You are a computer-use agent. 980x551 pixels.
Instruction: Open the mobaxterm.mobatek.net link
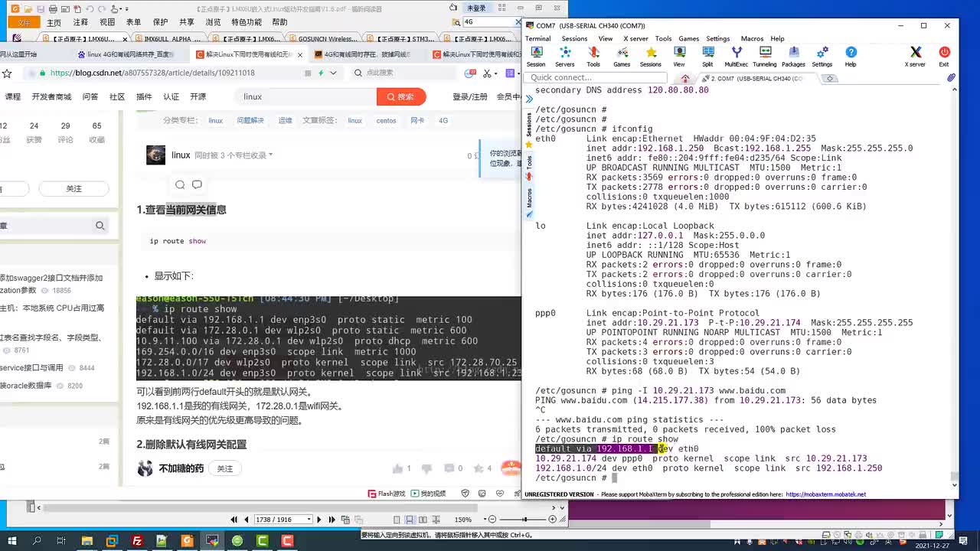coord(825,494)
